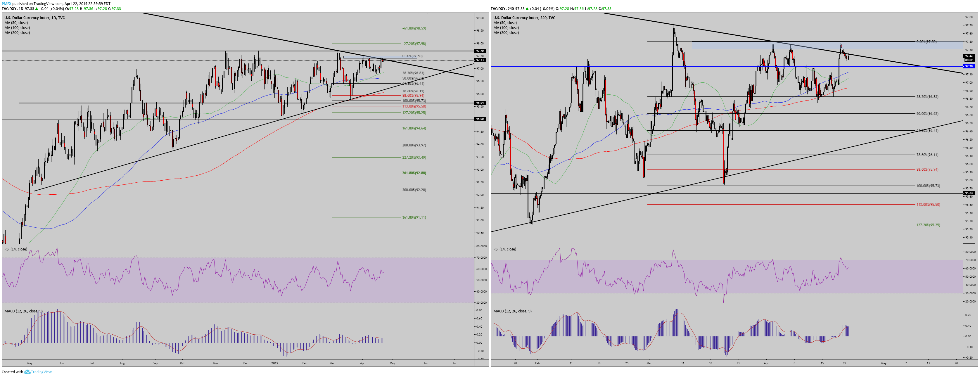Select the 50.00%(96.62) label on 240 chart
980x377 pixels.
tap(927, 114)
